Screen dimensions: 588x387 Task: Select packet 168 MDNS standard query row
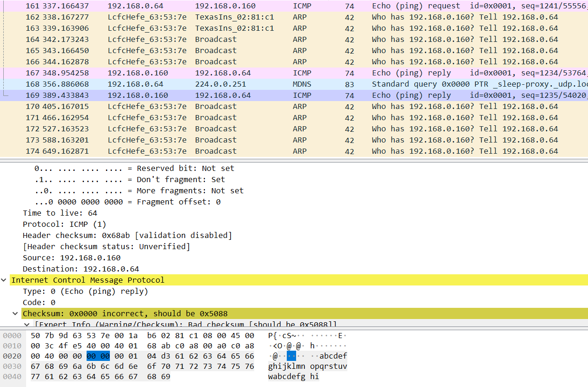pyautogui.click(x=294, y=84)
